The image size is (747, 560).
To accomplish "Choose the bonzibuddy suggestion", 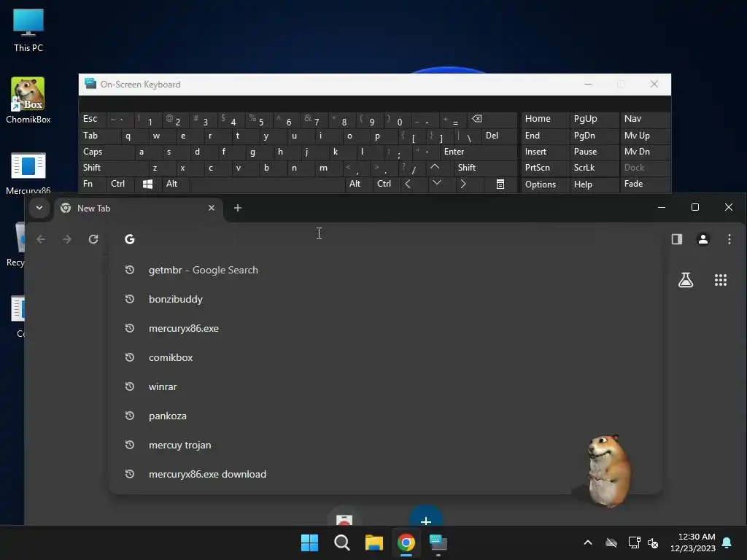I will coord(385,299).
